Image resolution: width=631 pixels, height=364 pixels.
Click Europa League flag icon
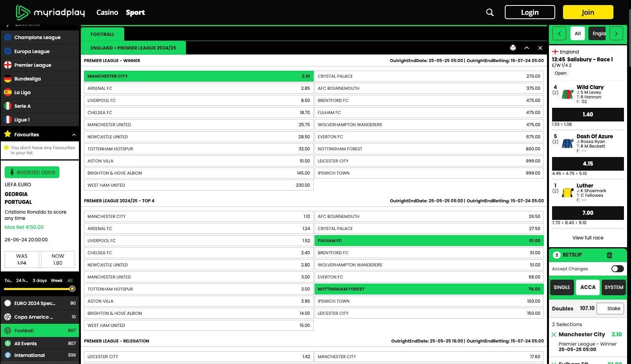point(7,51)
